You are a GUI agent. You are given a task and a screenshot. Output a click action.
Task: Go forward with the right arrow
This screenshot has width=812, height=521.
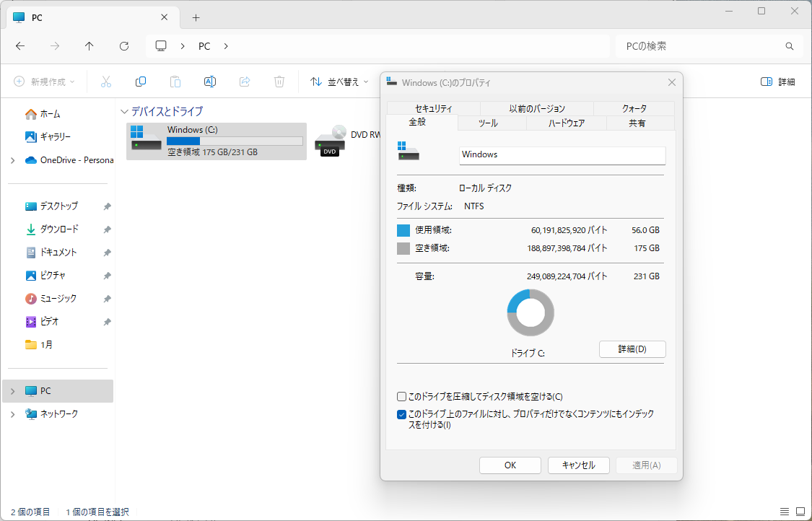point(55,46)
